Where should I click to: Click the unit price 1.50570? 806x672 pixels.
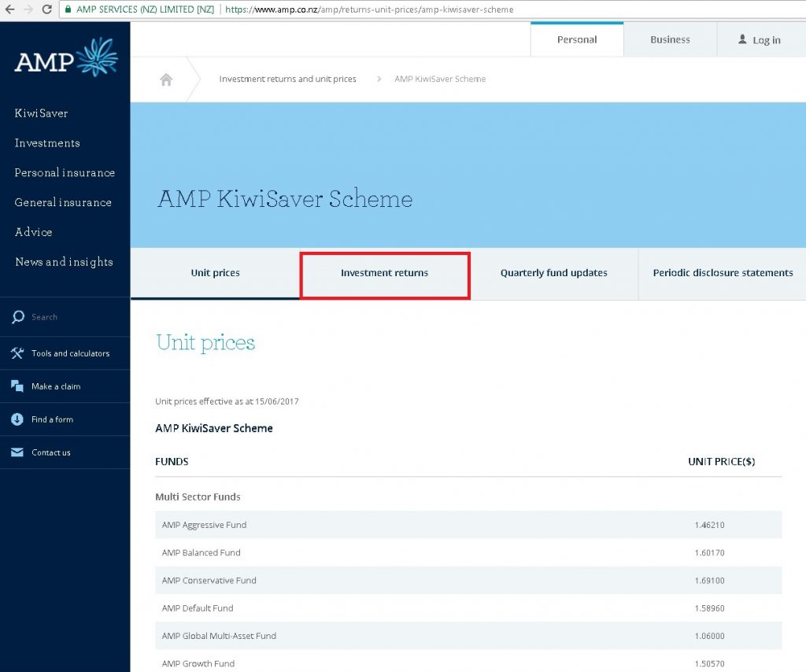pyautogui.click(x=709, y=664)
